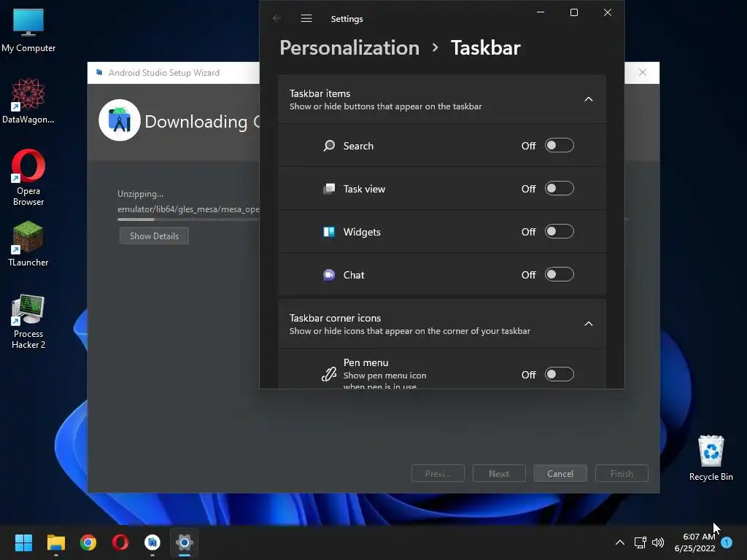Open My Computer desktop icon

[x=28, y=30]
